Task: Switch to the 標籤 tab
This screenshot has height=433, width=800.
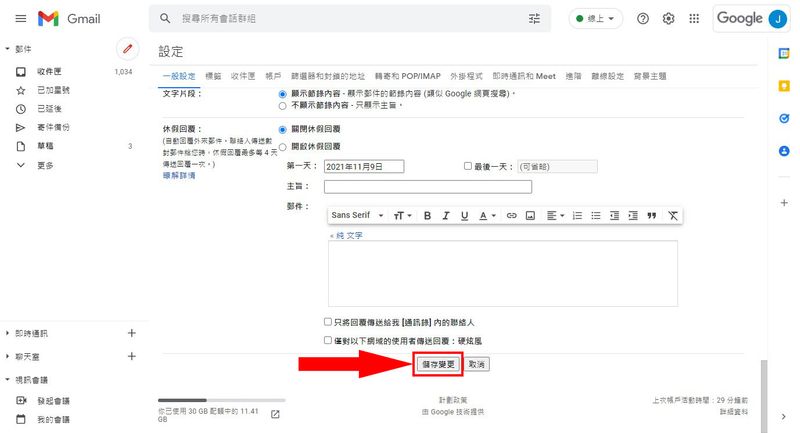Action: pyautogui.click(x=213, y=76)
